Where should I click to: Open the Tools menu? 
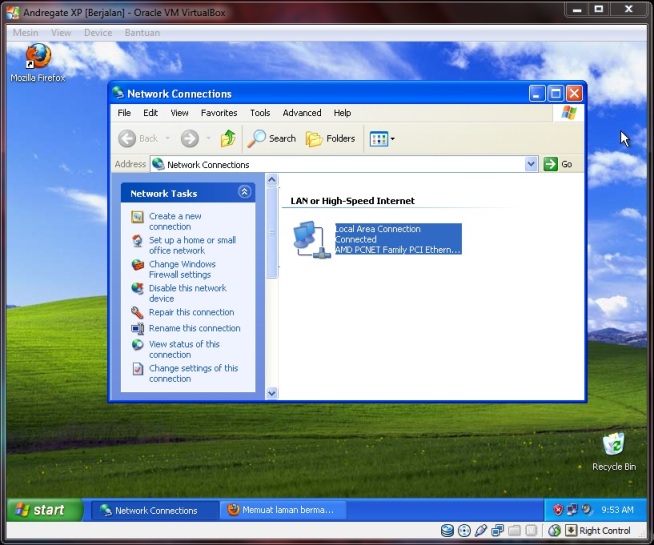click(x=260, y=113)
